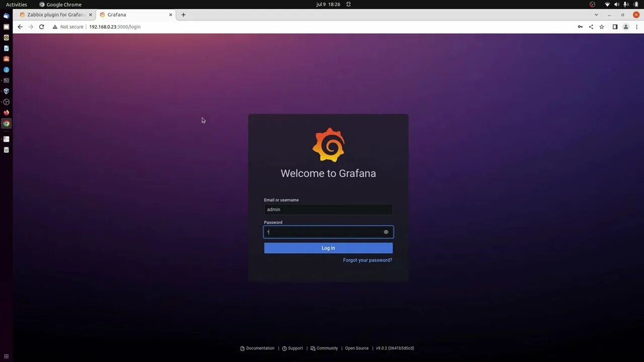644x362 pixels.
Task: Show Applications grid in dock
Action: click(x=6, y=356)
